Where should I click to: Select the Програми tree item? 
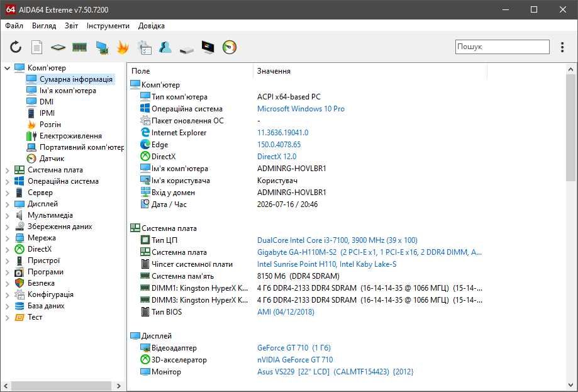click(45, 272)
